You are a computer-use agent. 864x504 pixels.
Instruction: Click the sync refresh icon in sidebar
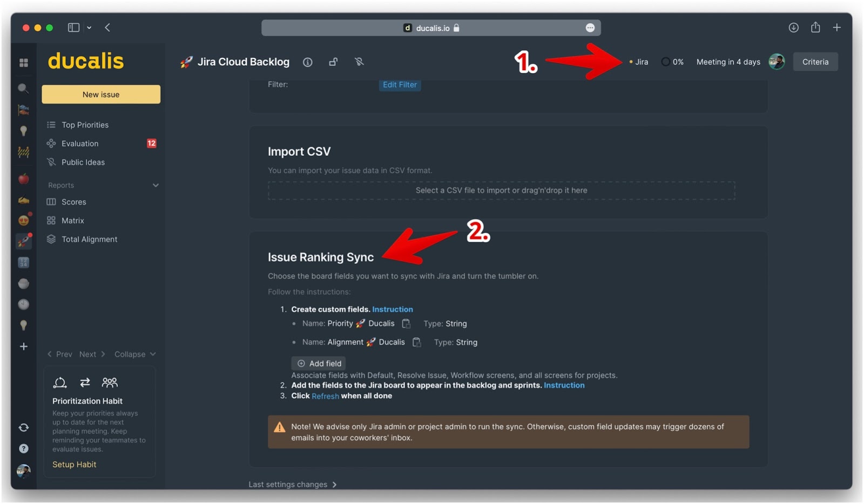(23, 427)
